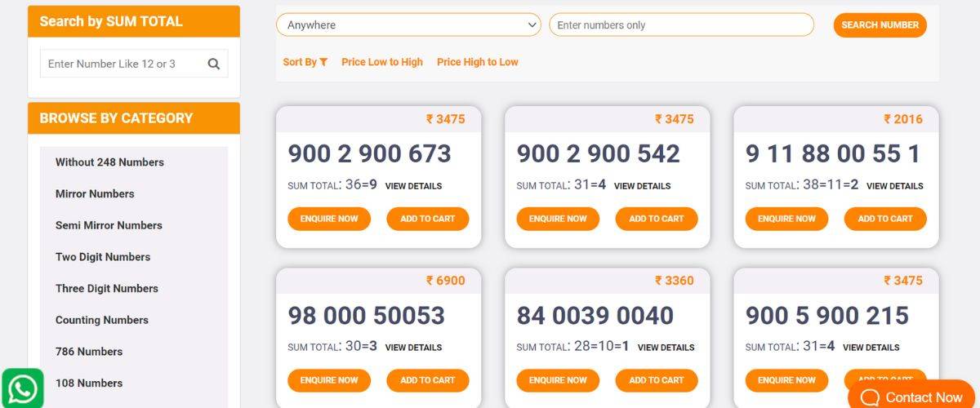Select the Mirror Numbers category
Screen dimensions: 980x408
tap(95, 194)
